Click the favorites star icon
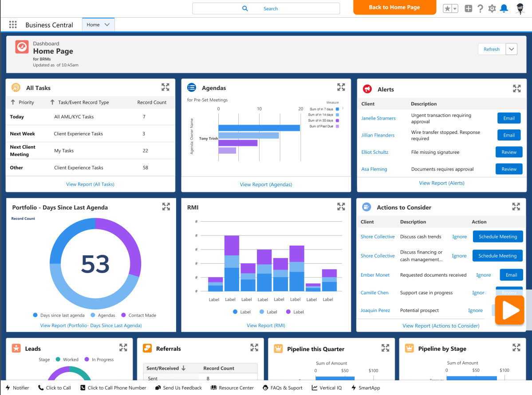This screenshot has width=532, height=395. [x=446, y=8]
